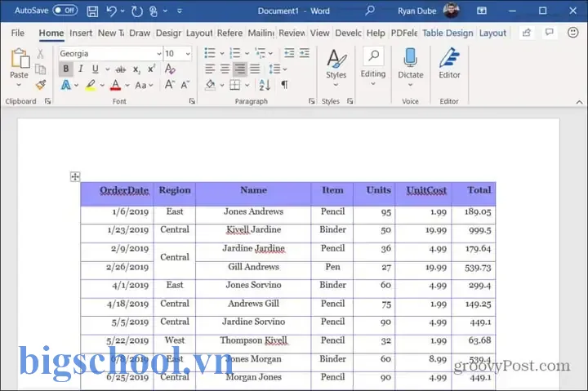Increase paragraph indent
The width and height of the screenshot is (588, 391).
(x=304, y=53)
